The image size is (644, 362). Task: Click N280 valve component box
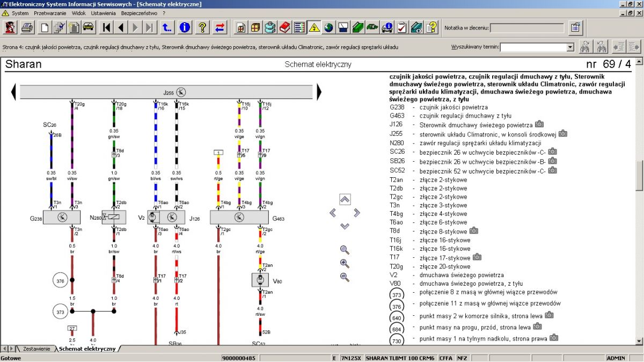[114, 217]
